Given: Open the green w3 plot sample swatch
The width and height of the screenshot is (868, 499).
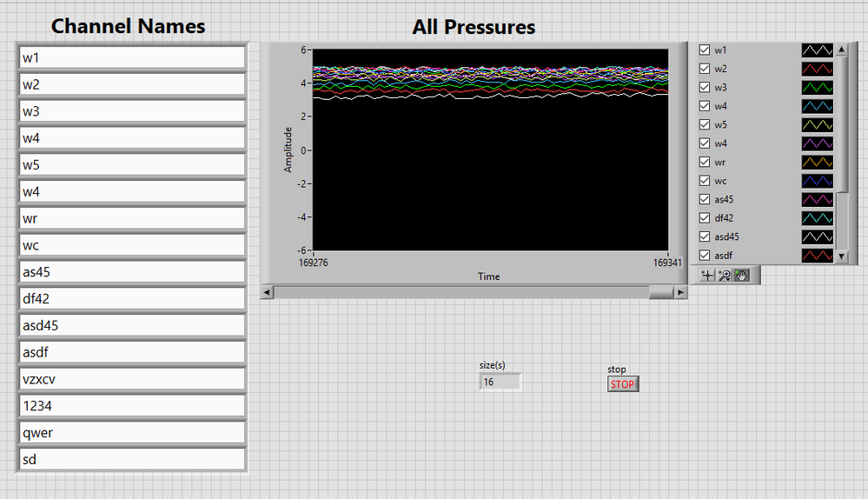Looking at the screenshot, I should click(817, 88).
